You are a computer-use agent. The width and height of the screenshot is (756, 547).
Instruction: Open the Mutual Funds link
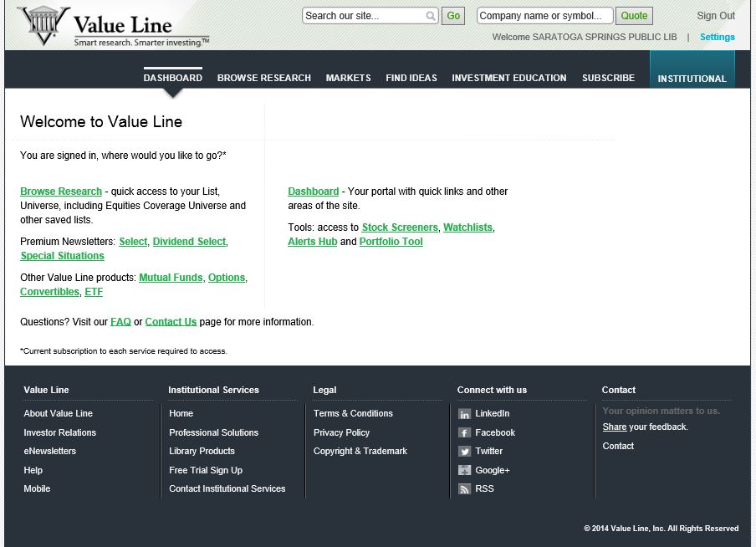[171, 278]
